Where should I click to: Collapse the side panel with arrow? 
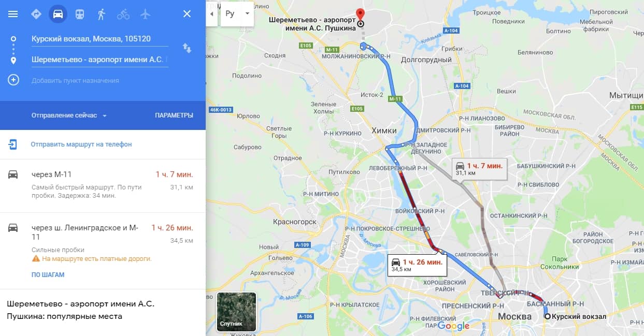tap(211, 14)
